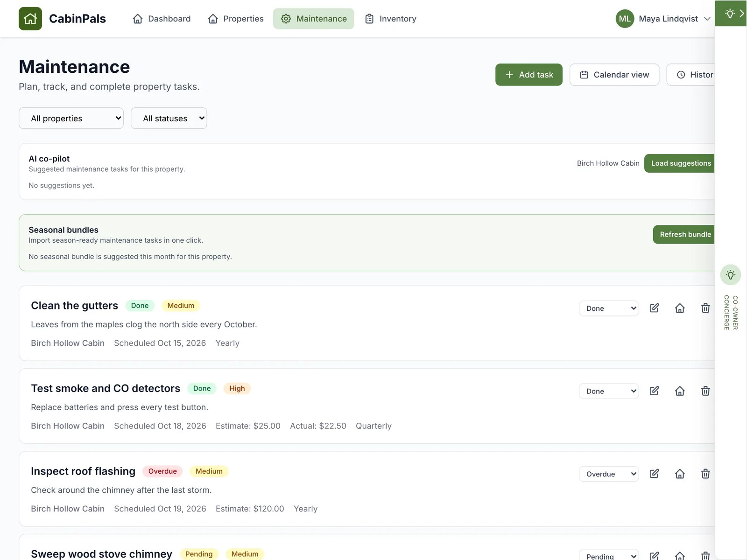This screenshot has width=747, height=560.
Task: Edit the Inspect roof flashing task
Action: point(655,474)
